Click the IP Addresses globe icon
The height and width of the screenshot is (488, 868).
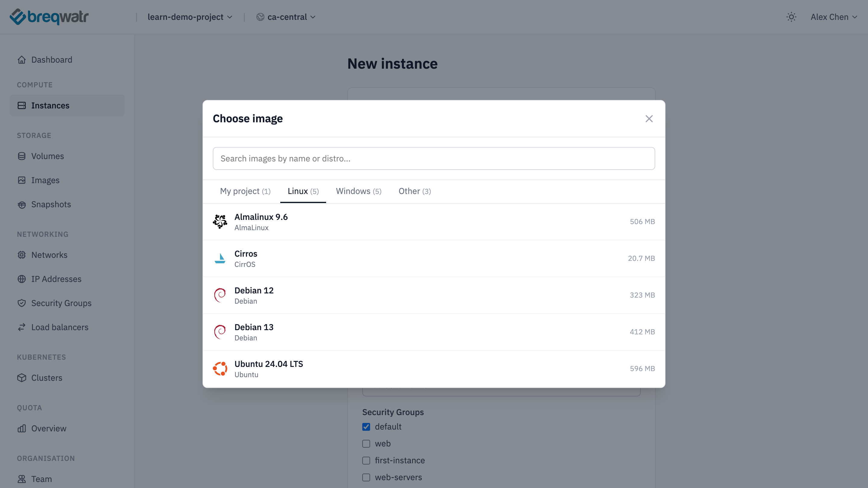(x=22, y=279)
